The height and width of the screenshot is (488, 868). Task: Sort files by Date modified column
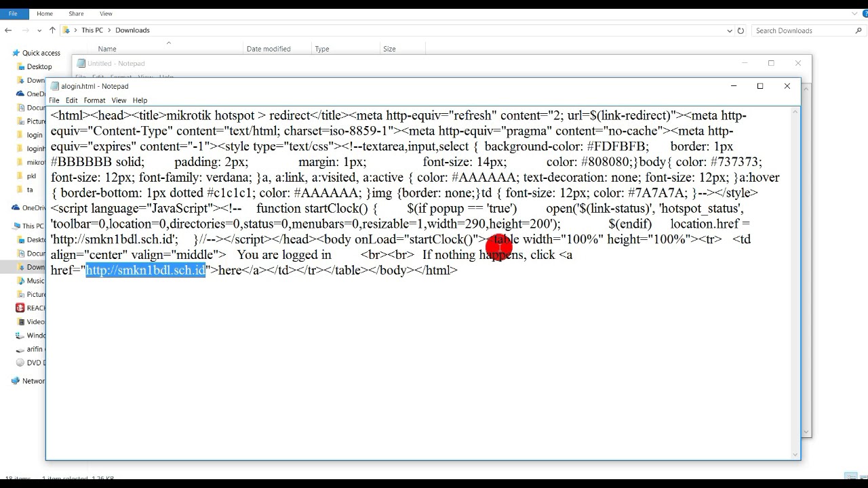point(269,49)
